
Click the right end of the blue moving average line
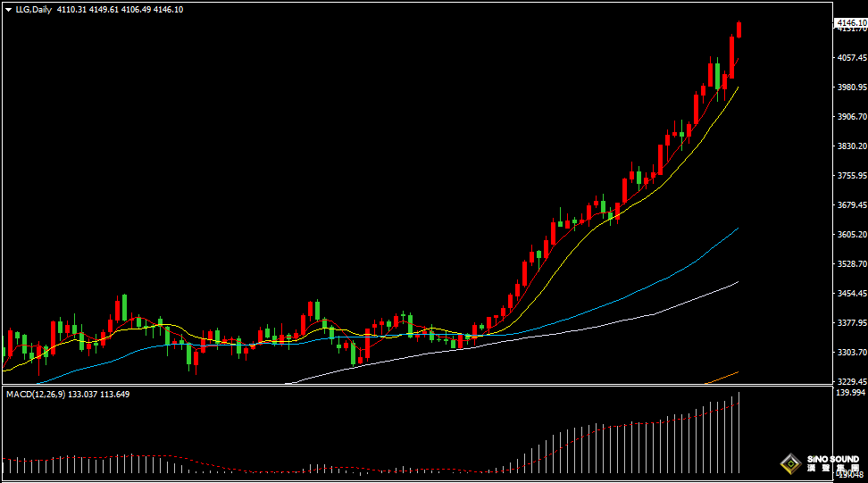(737, 229)
